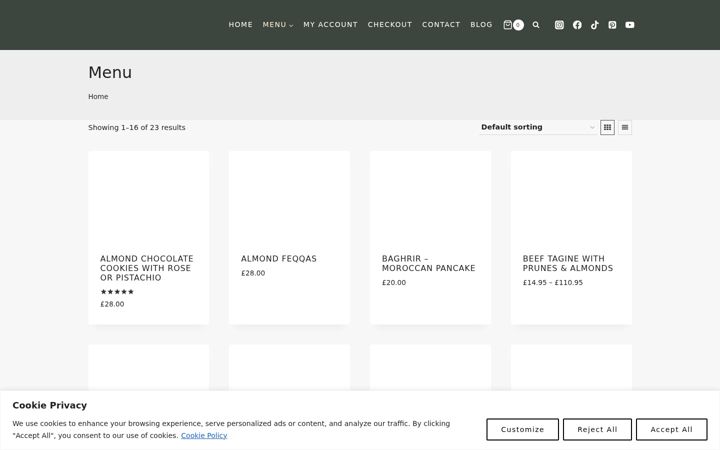Screen dimensions: 720x450
Task: Open the TikTok social link
Action: pyautogui.click(x=595, y=25)
